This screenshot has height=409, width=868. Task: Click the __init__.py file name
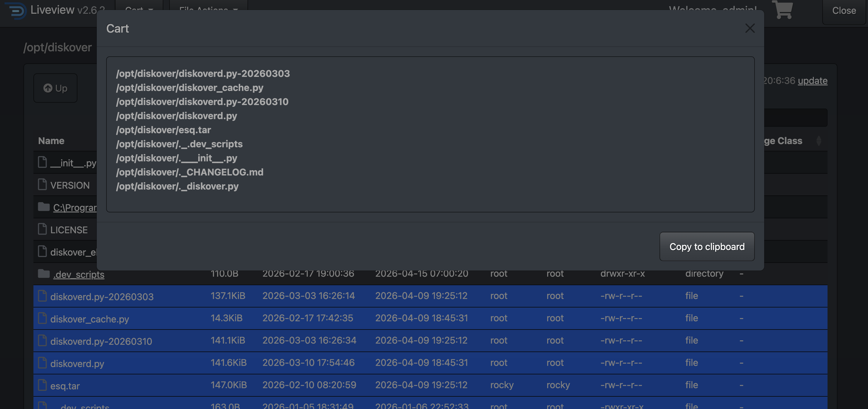(x=73, y=163)
